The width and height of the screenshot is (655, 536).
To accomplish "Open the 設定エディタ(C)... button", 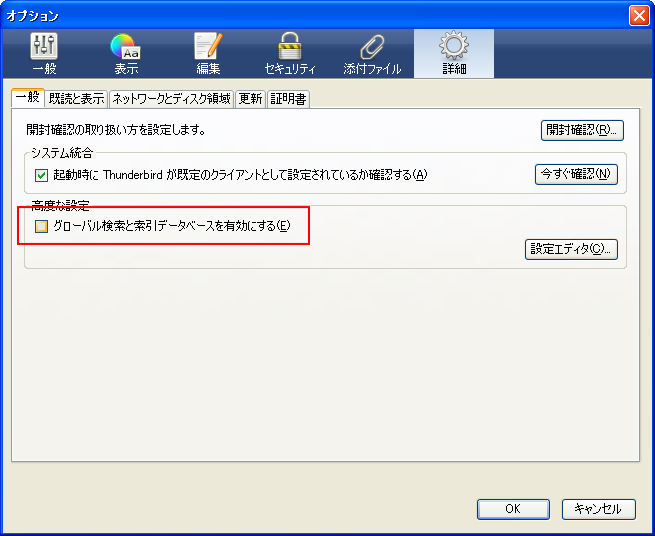I will (x=571, y=249).
